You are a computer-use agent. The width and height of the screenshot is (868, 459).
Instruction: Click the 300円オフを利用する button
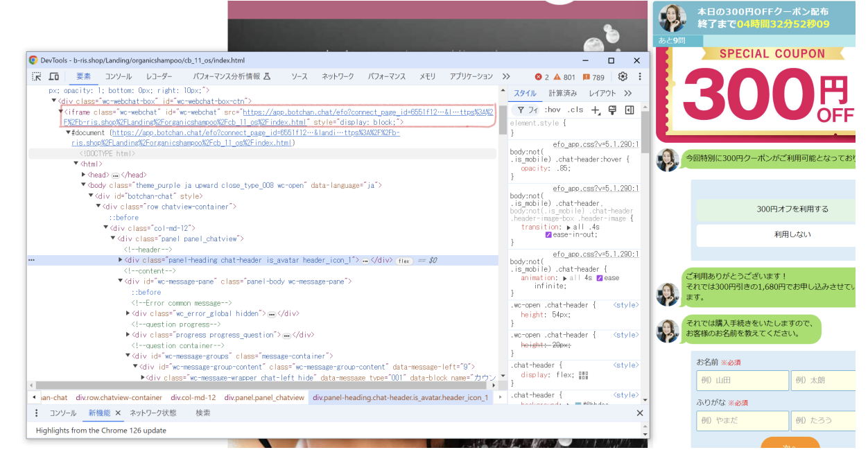792,209
